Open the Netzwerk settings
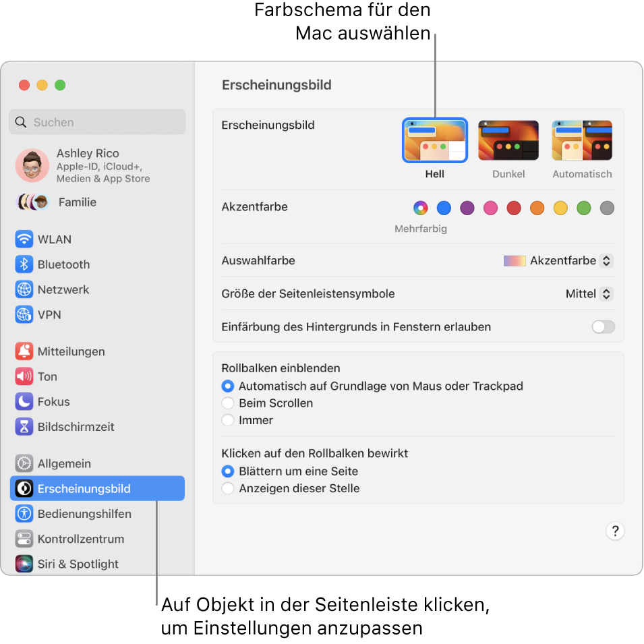This screenshot has height=644, width=644. pos(62,289)
